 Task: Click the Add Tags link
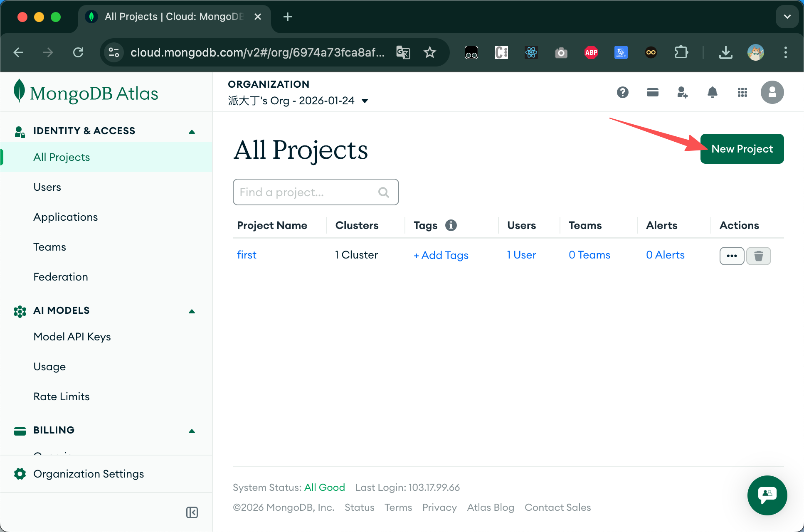coord(441,255)
